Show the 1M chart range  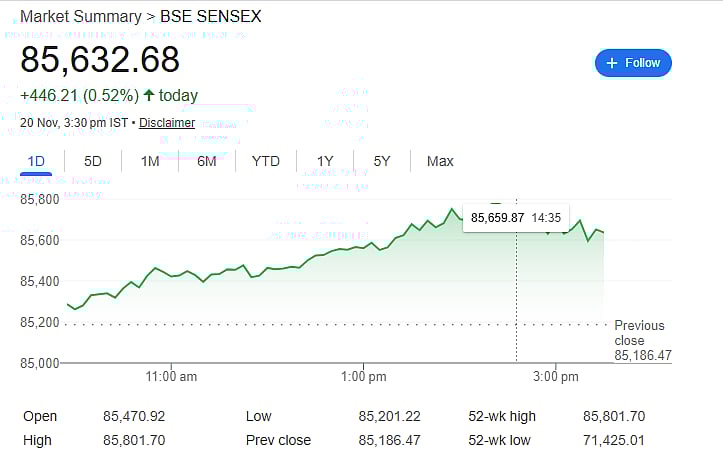(x=150, y=161)
